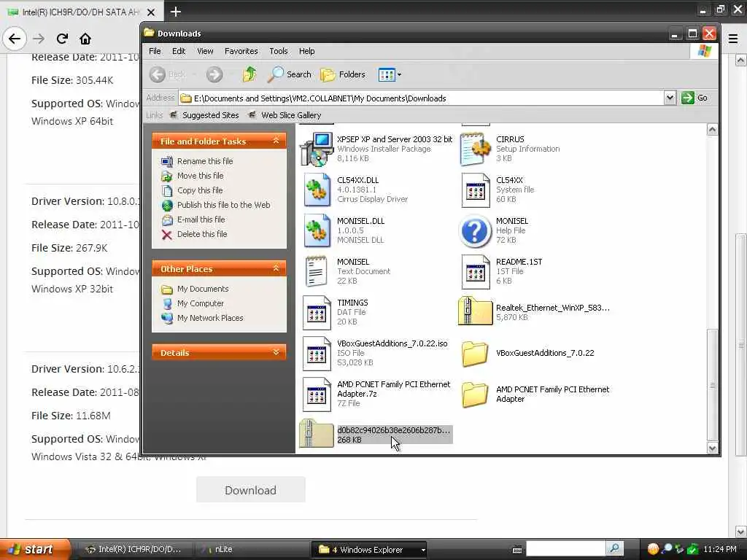Select MONISEL.DLL file icon
This screenshot has width=747, height=560.
click(x=317, y=230)
